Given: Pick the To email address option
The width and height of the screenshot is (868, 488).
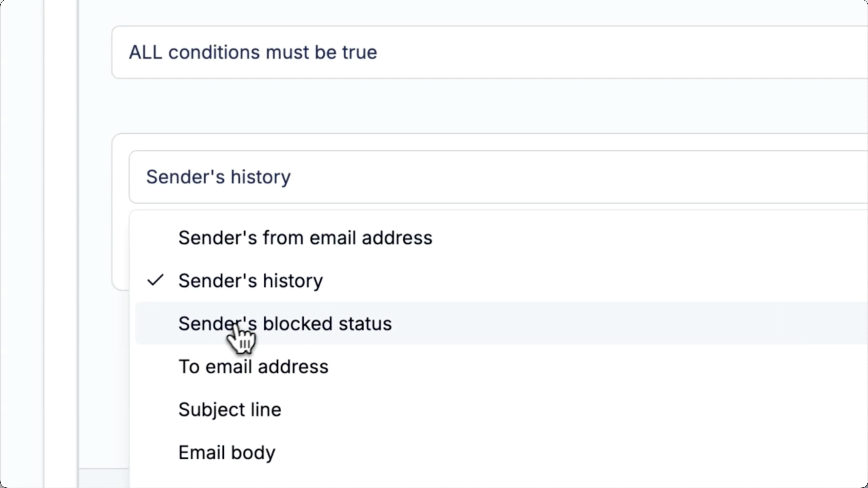Looking at the screenshot, I should click(x=253, y=366).
